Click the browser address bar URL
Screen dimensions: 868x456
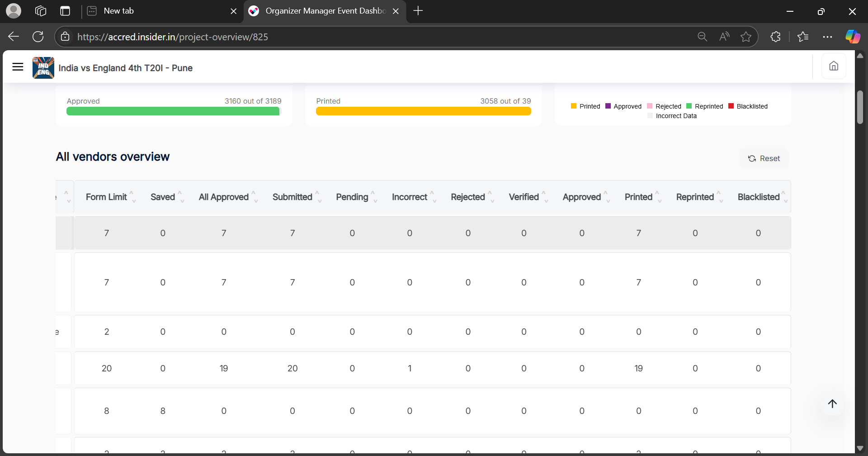click(x=173, y=37)
